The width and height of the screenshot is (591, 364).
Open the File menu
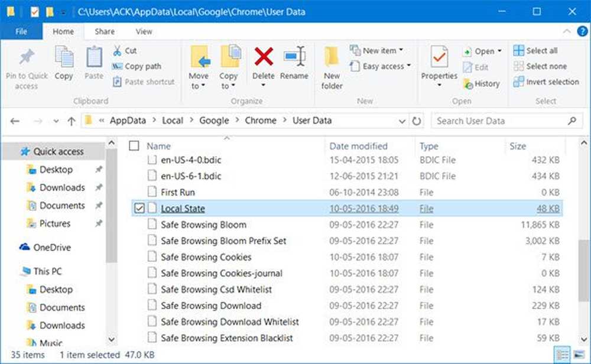pyautogui.click(x=21, y=32)
